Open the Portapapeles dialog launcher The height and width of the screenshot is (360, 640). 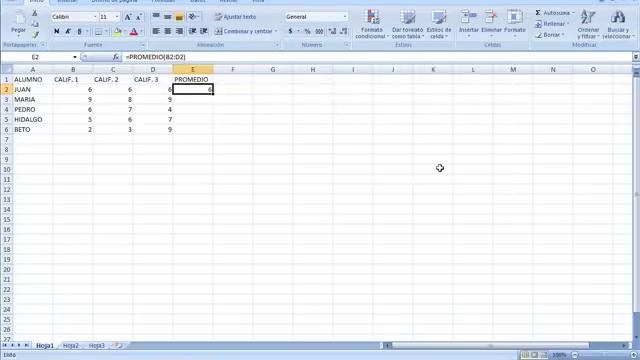[42, 45]
